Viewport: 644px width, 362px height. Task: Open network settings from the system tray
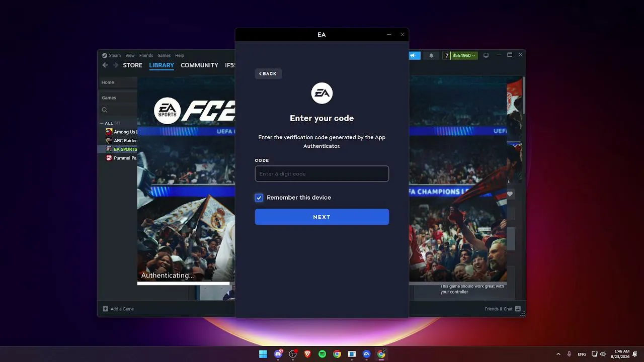click(594, 354)
